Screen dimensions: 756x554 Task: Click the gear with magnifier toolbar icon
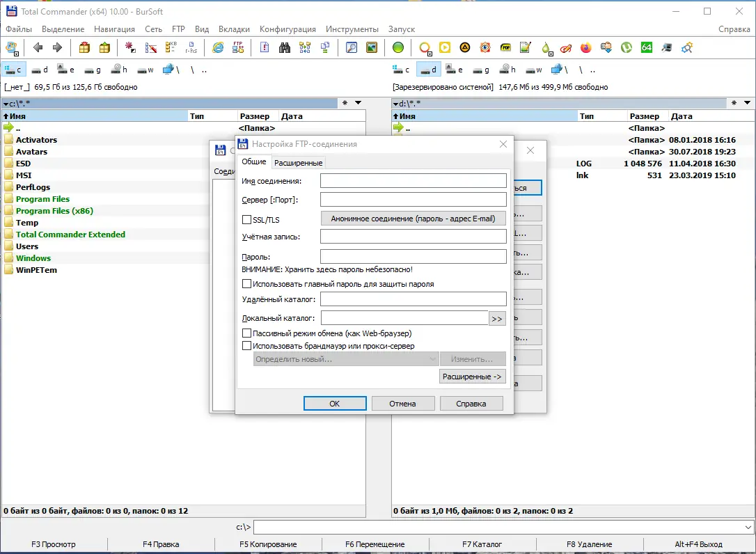tap(687, 47)
